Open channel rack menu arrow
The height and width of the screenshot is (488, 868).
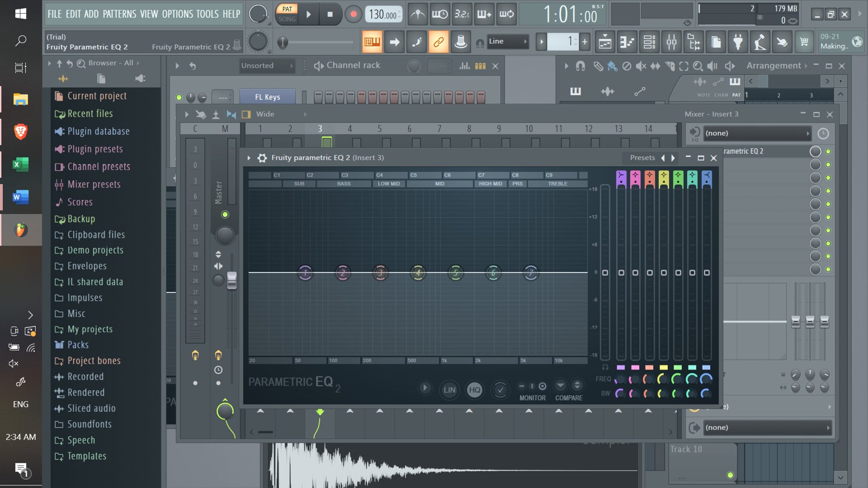pos(177,66)
